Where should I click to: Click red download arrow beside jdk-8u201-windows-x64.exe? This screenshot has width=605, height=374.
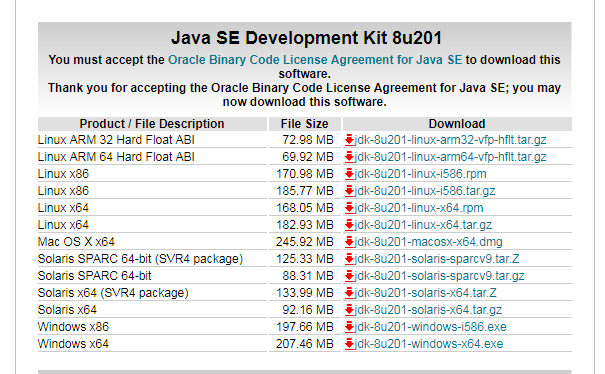click(x=349, y=344)
